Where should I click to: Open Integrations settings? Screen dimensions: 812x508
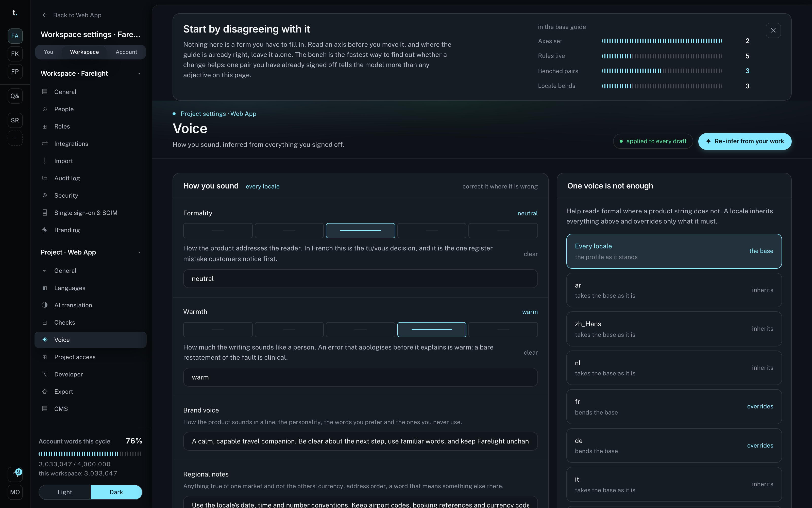coord(90,144)
